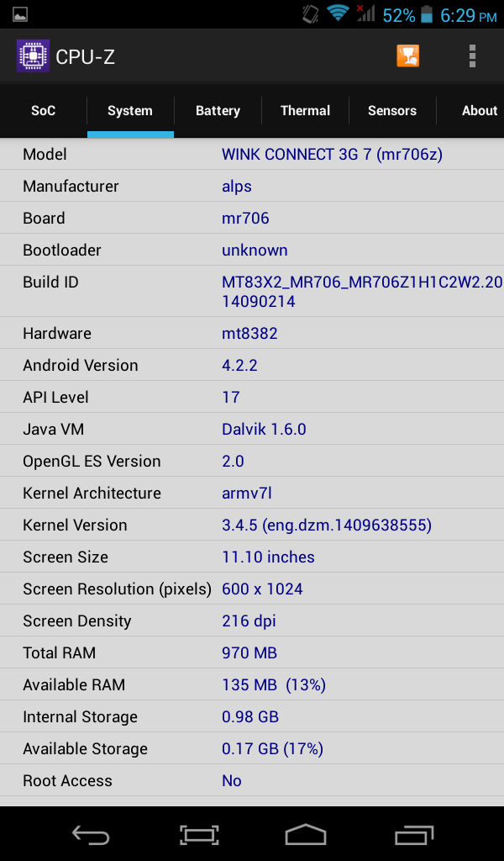
Task: Open the Sensors tab
Action: click(391, 110)
